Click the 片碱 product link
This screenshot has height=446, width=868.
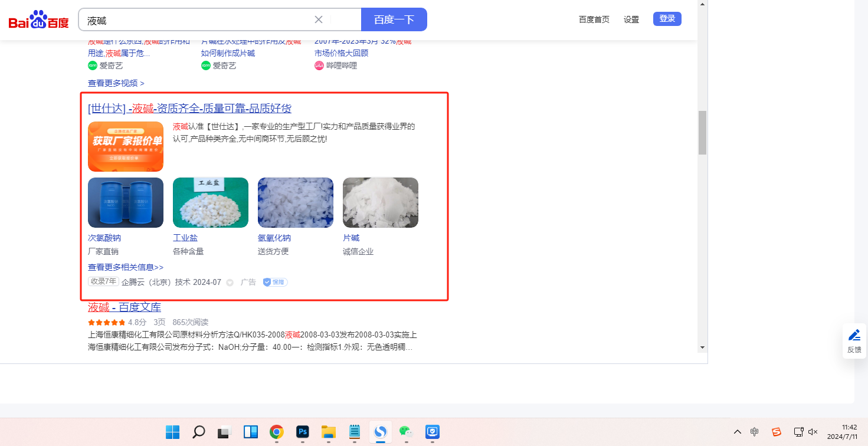pyautogui.click(x=351, y=238)
